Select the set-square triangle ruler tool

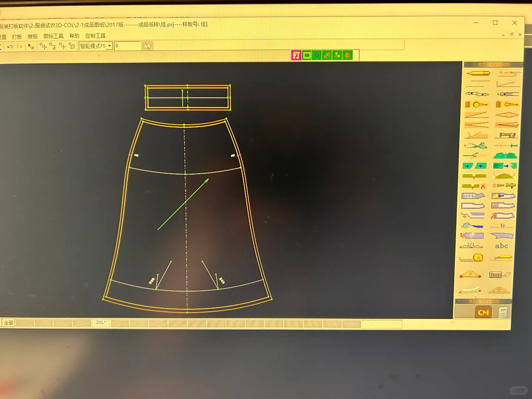coord(499,290)
